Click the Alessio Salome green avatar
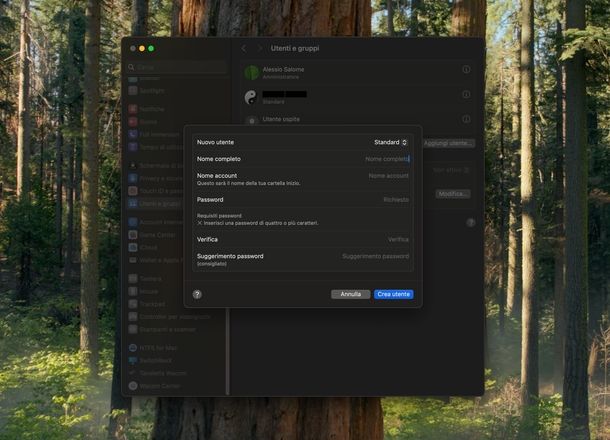 (x=252, y=72)
